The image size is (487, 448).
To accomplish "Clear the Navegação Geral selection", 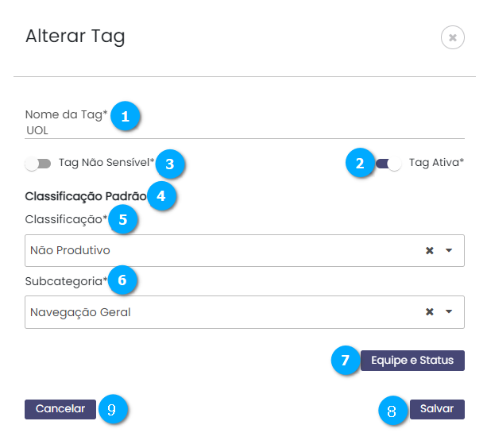I will click(430, 312).
